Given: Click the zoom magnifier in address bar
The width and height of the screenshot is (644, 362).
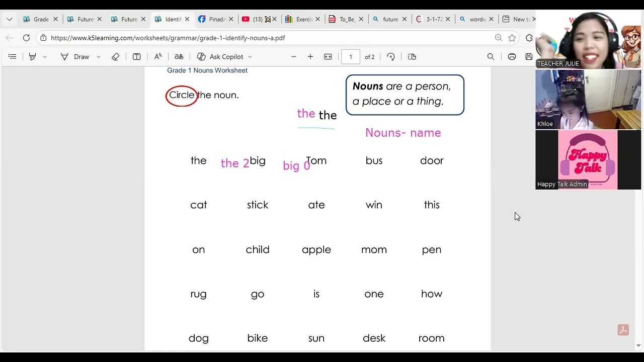Looking at the screenshot, I should click(498, 38).
